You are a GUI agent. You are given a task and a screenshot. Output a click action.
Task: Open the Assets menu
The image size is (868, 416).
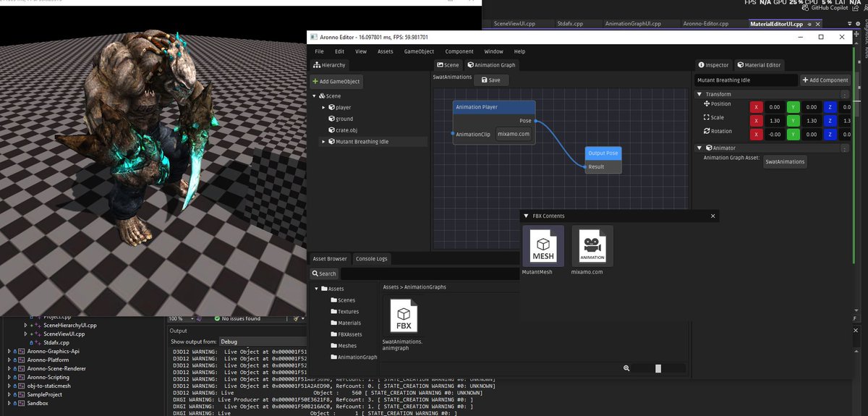point(386,51)
